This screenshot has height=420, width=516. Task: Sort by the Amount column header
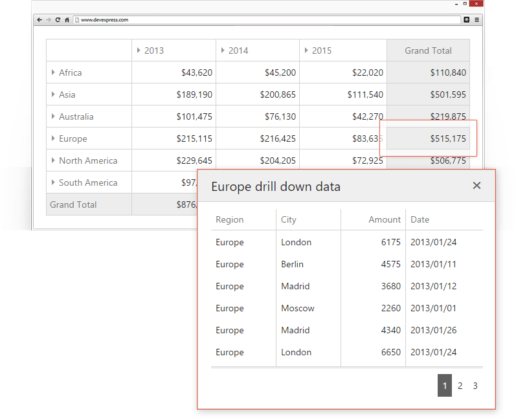(x=373, y=219)
